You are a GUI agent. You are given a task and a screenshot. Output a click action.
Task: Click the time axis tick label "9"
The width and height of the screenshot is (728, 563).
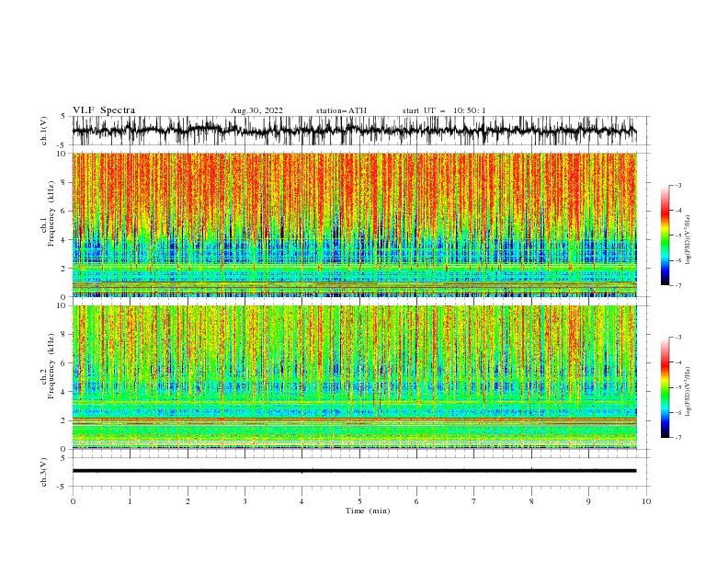588,501
